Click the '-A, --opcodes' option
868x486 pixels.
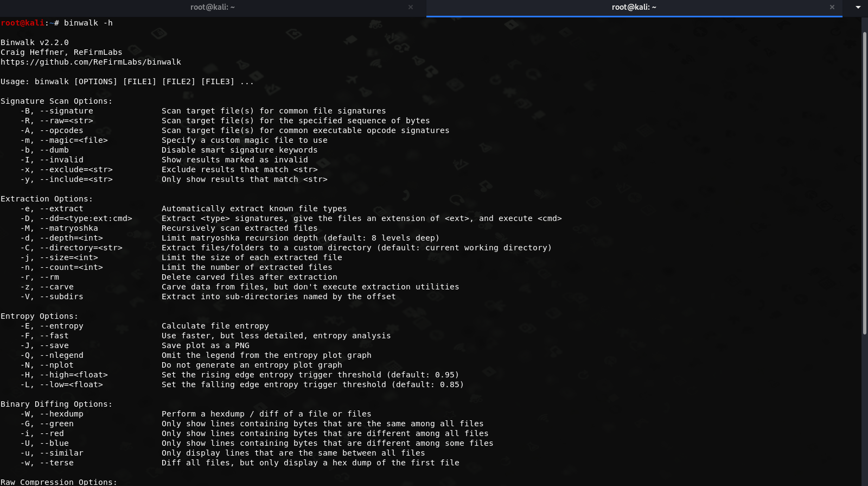52,130
